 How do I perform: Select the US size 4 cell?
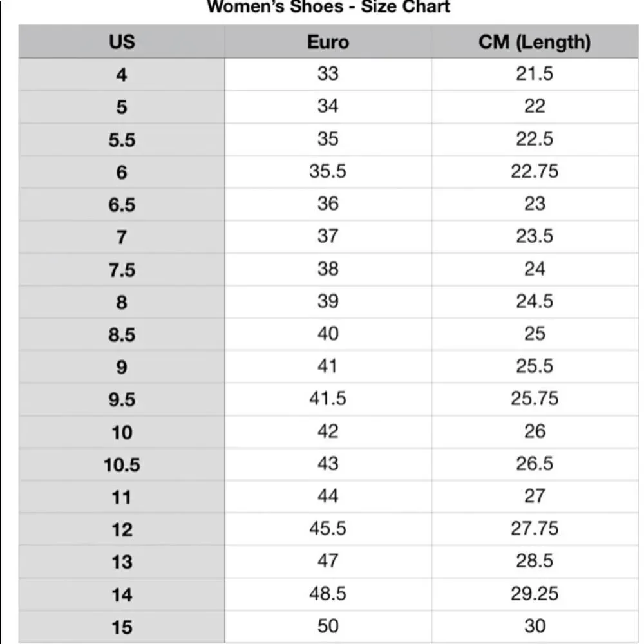[122, 74]
